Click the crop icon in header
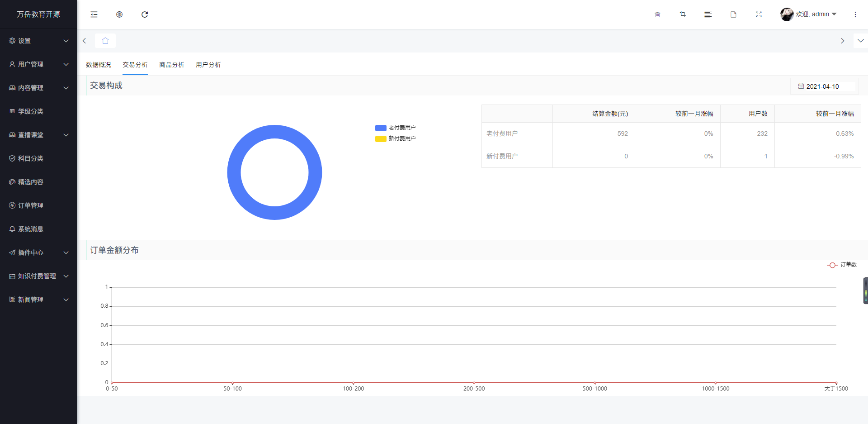868x424 pixels. pos(683,14)
